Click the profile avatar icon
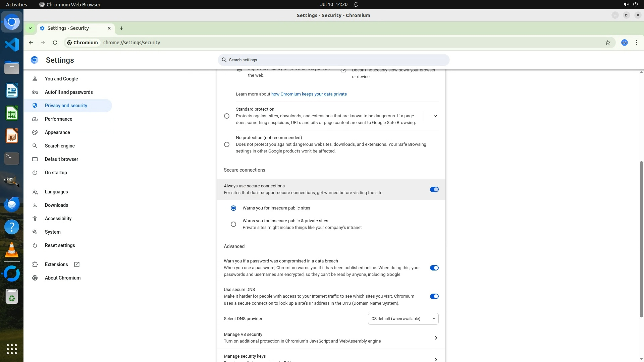The height and width of the screenshot is (362, 644). [x=624, y=43]
